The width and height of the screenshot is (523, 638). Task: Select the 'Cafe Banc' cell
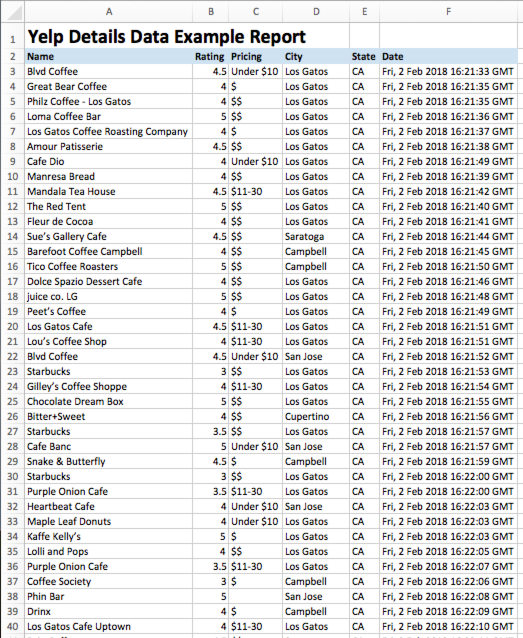pyautogui.click(x=109, y=446)
